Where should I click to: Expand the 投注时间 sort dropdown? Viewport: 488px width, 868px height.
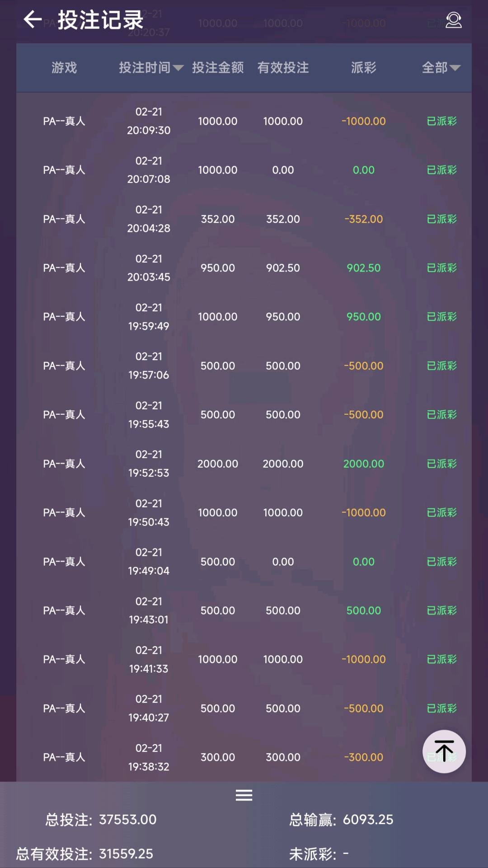tap(151, 68)
